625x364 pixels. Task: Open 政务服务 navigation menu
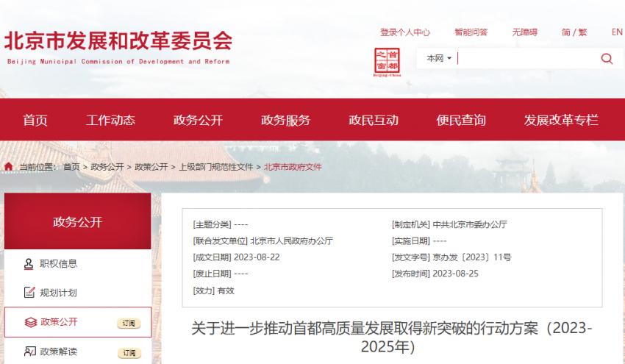tap(286, 120)
